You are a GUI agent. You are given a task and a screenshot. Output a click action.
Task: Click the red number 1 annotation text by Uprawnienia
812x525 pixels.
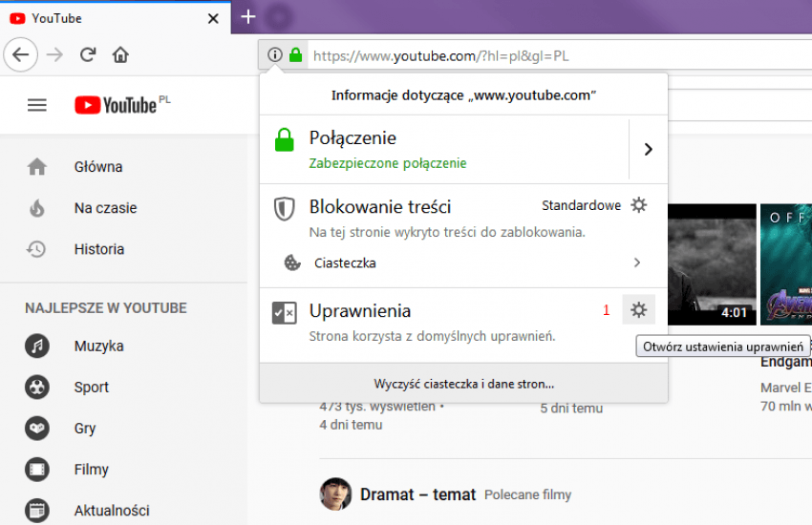pos(606,310)
